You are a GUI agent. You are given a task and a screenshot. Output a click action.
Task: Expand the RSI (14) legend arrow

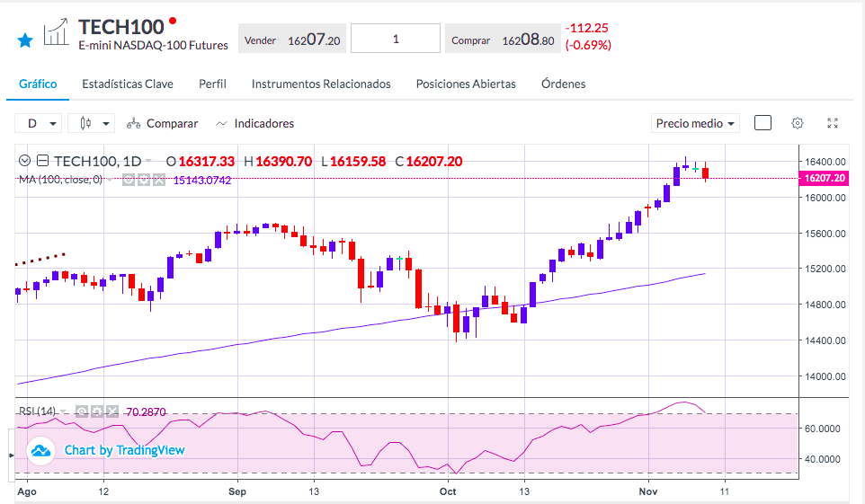pyautogui.click(x=63, y=411)
